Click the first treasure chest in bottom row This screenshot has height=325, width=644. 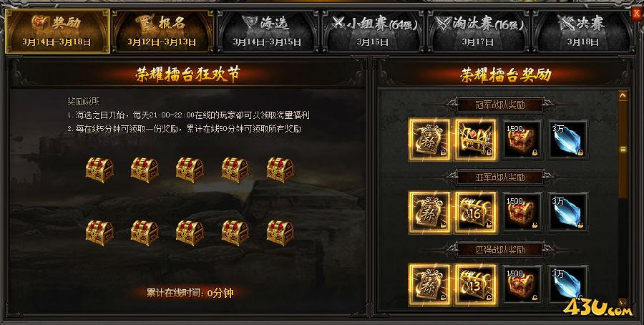click(x=99, y=233)
